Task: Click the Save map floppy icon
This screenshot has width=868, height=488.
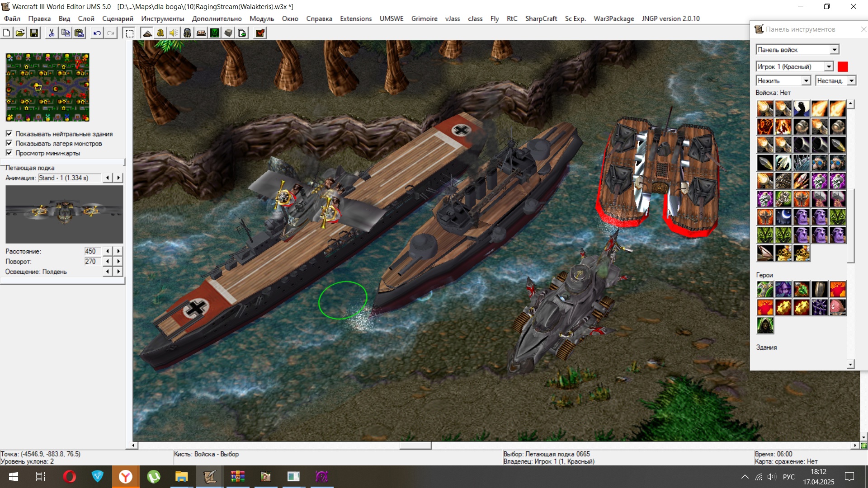Action: pos(34,33)
